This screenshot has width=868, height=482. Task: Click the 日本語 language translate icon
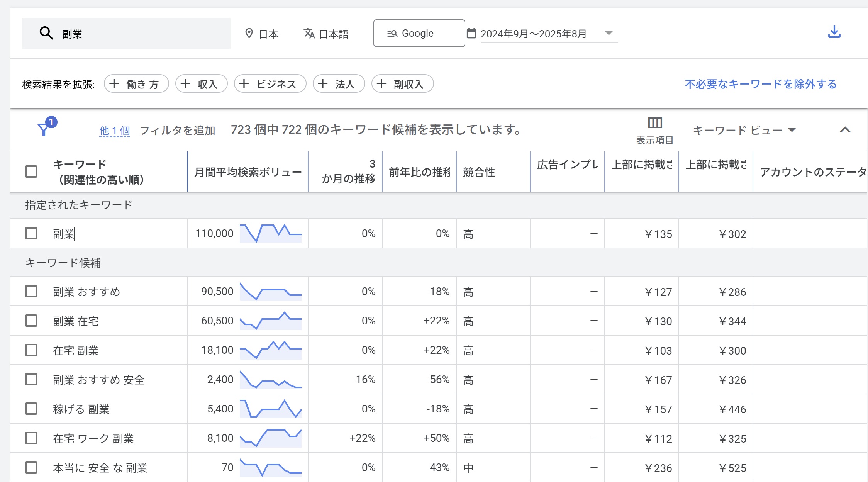[x=309, y=34]
